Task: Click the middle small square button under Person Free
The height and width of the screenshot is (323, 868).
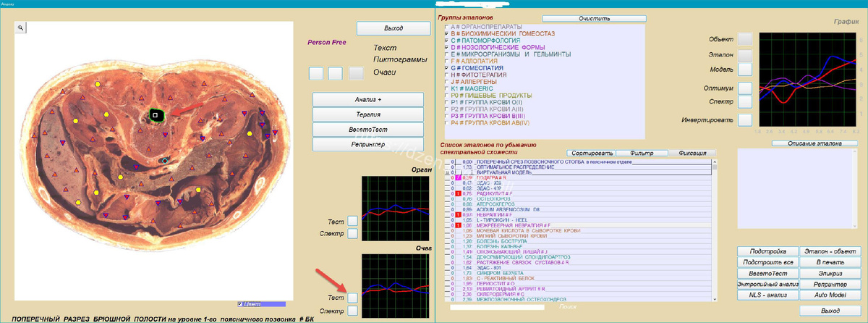Action: click(335, 73)
